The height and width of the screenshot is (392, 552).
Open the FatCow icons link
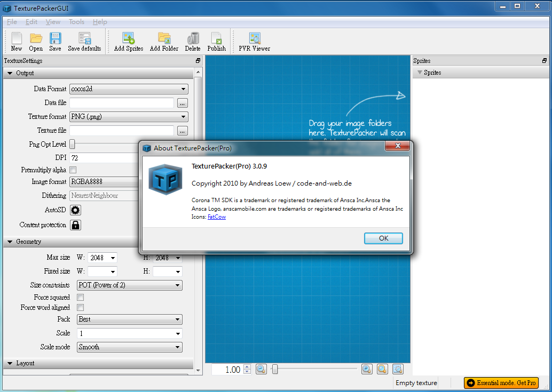(217, 217)
